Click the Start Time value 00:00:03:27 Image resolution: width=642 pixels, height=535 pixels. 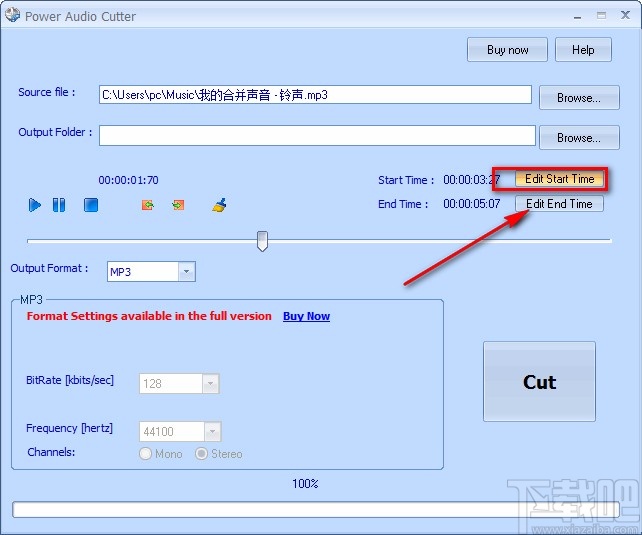pyautogui.click(x=472, y=180)
